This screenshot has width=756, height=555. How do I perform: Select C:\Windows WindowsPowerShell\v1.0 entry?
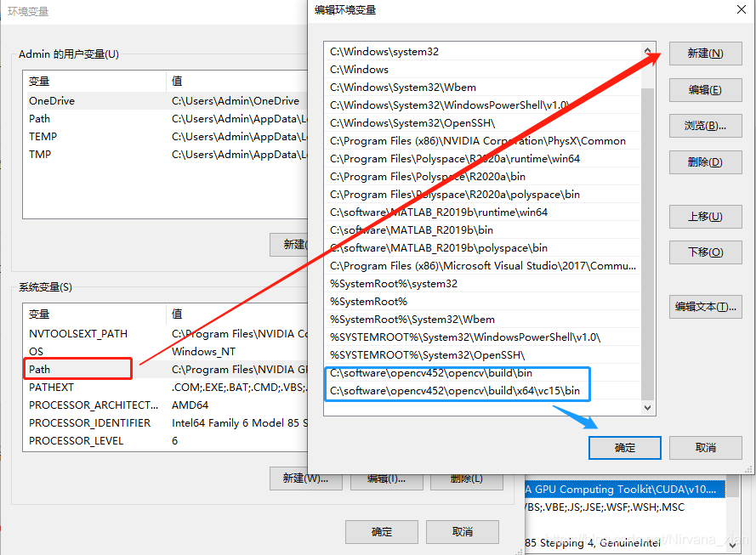[483, 105]
